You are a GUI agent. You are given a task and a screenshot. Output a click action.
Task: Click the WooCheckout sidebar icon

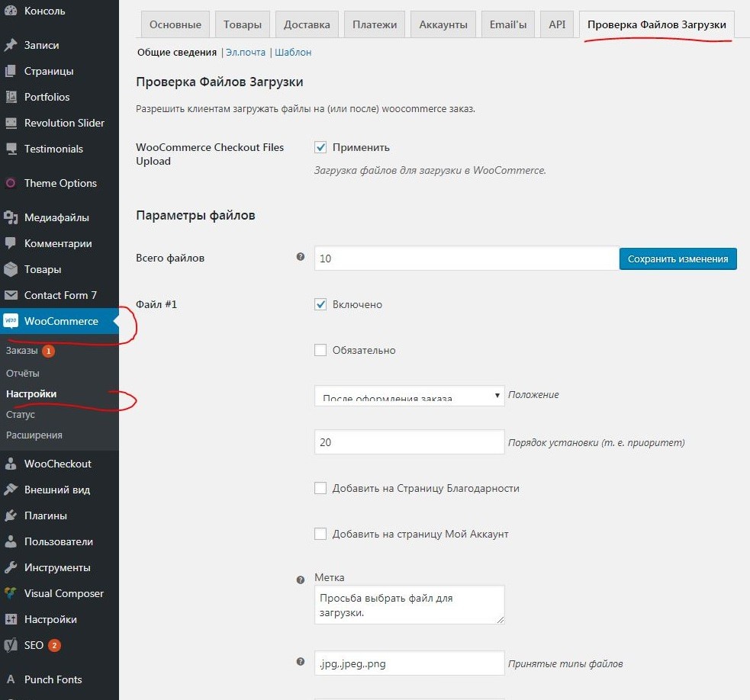click(x=11, y=464)
